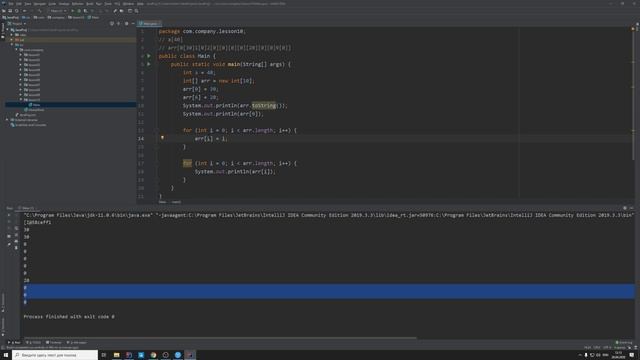640x360 pixels.
Task: Click the Debug bug icon in toolbar
Action: tap(79, 11)
